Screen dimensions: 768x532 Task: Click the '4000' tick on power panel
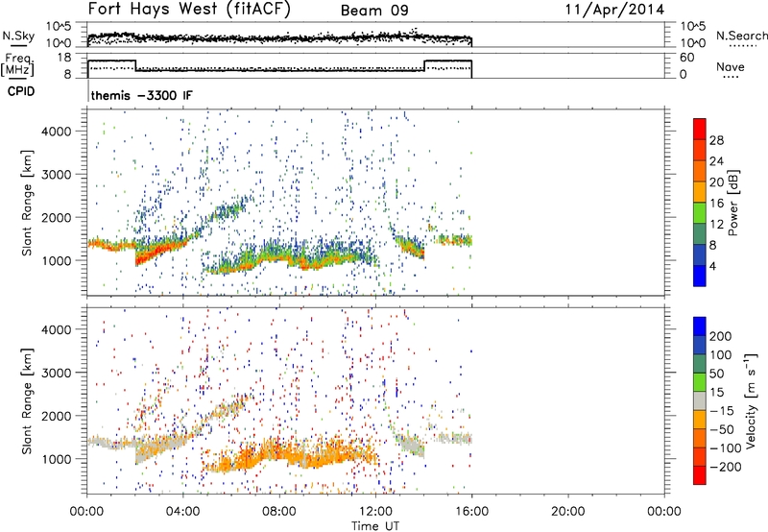(x=57, y=132)
